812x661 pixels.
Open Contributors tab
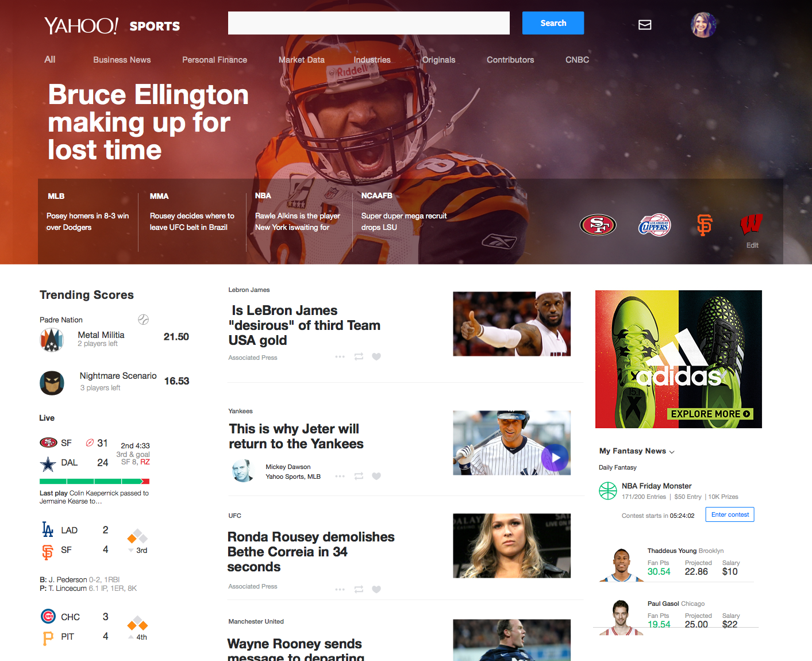pyautogui.click(x=510, y=60)
